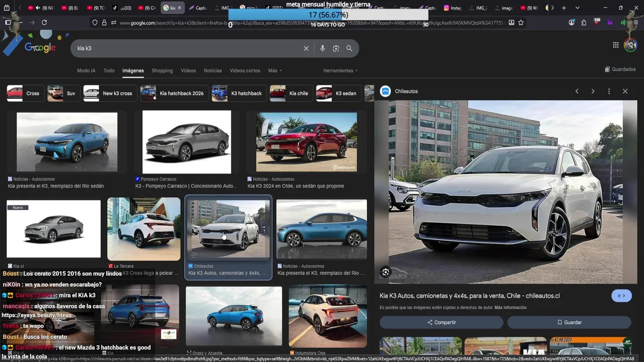
Task: Open the Google apps grid
Action: click(615, 45)
